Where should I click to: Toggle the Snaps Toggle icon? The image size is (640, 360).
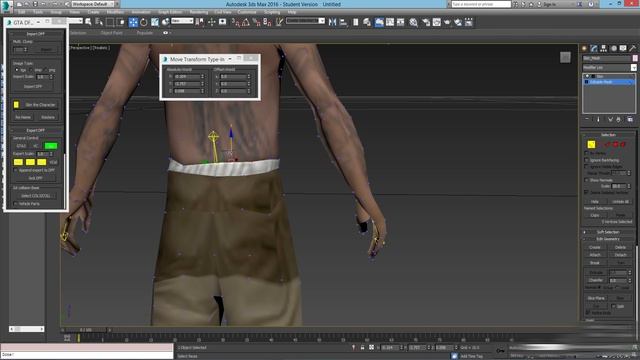235,22
